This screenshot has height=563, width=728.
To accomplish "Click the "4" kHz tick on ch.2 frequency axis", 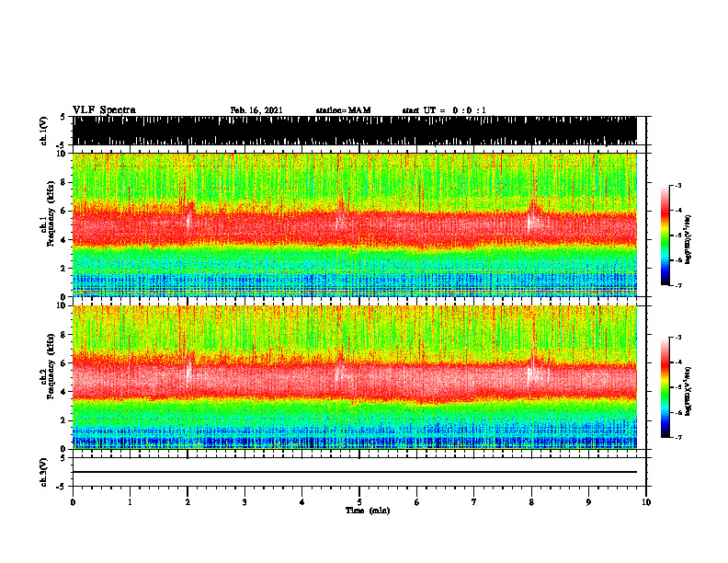I will [x=63, y=392].
